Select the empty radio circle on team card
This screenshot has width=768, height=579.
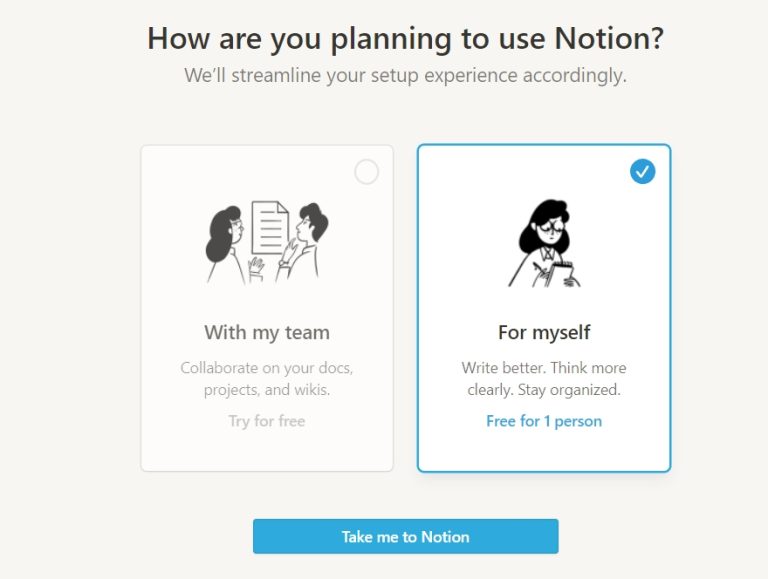366,172
